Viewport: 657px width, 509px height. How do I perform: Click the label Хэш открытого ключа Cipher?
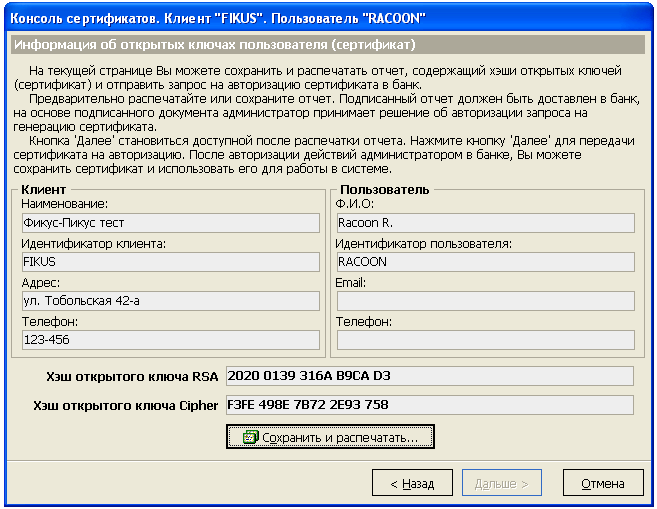click(x=126, y=406)
